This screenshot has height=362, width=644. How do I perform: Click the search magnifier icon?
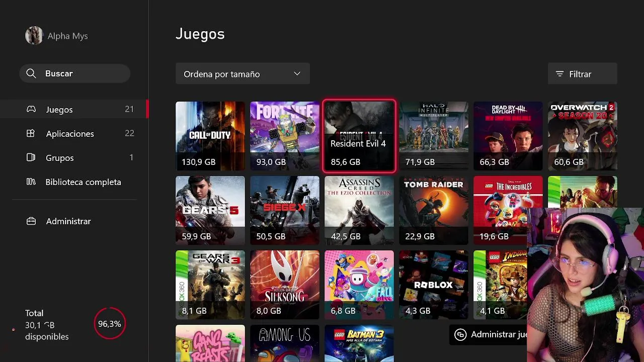click(31, 73)
